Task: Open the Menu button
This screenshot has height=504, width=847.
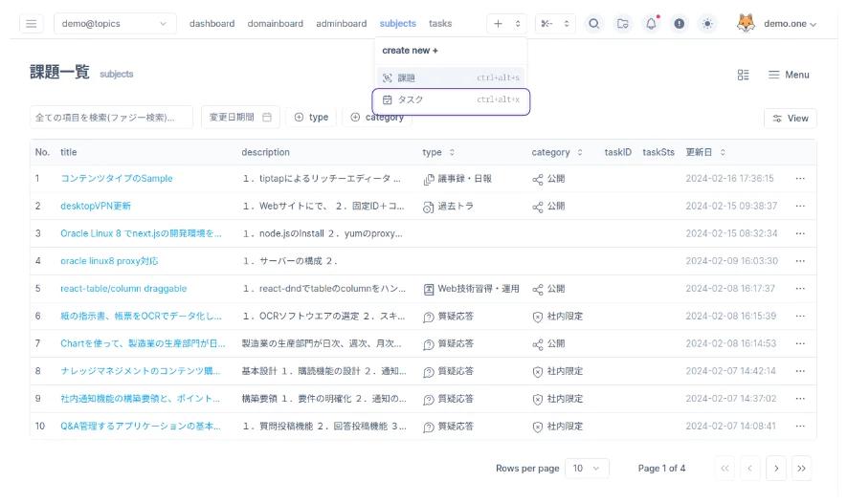Action: [789, 75]
